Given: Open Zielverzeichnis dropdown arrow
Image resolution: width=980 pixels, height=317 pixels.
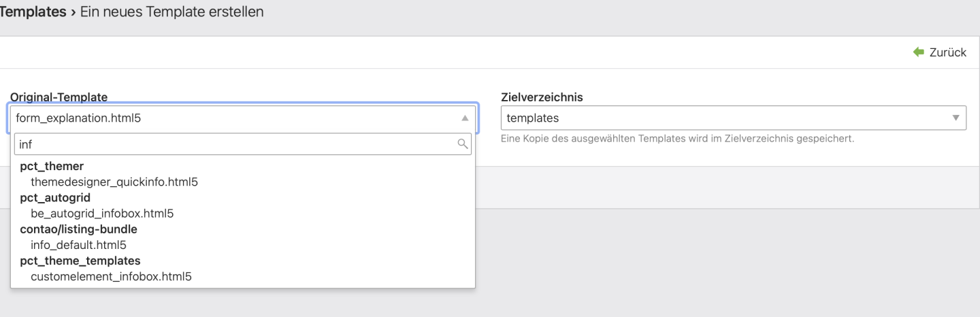Looking at the screenshot, I should pyautogui.click(x=955, y=118).
